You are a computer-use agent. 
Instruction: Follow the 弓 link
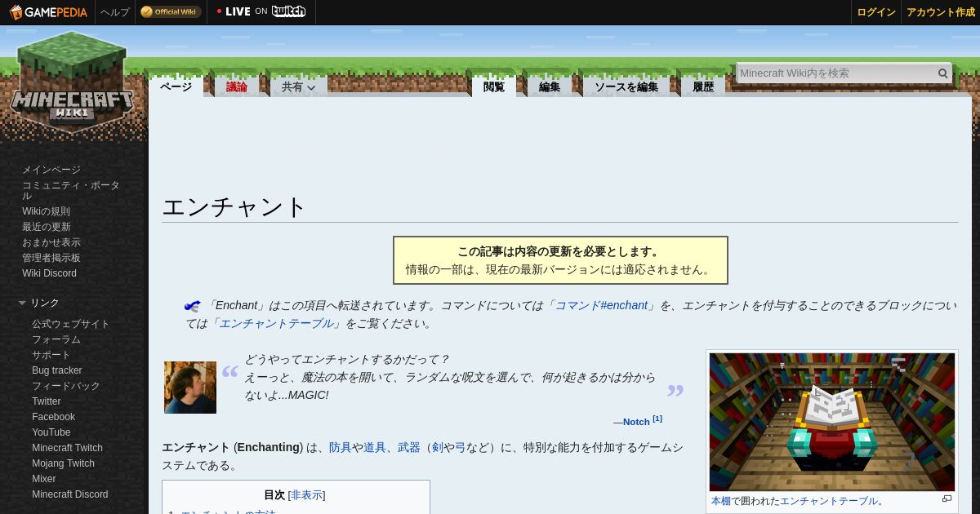pyautogui.click(x=461, y=447)
